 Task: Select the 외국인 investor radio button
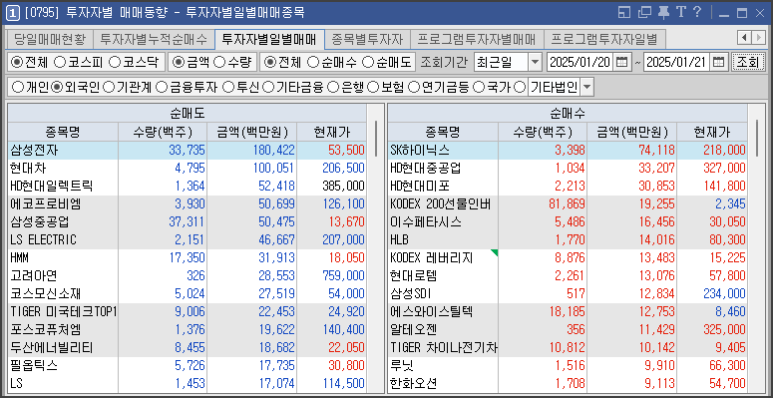pyautogui.click(x=57, y=88)
